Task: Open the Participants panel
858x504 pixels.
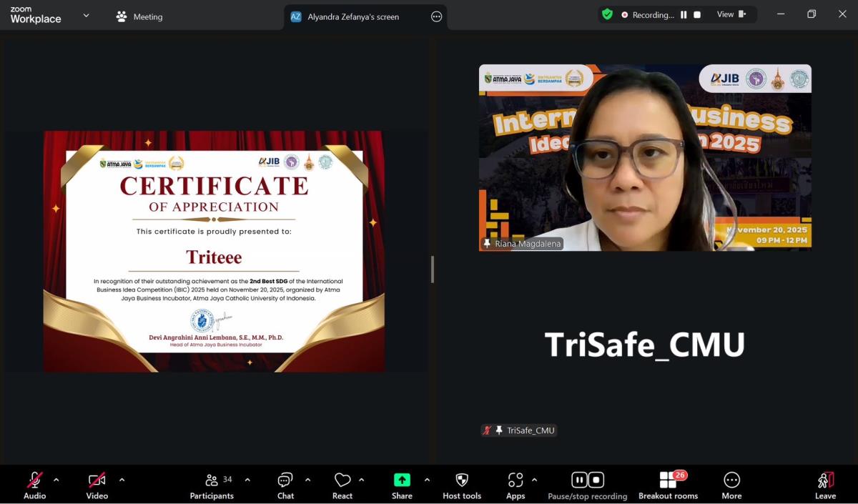Action: coord(212,485)
